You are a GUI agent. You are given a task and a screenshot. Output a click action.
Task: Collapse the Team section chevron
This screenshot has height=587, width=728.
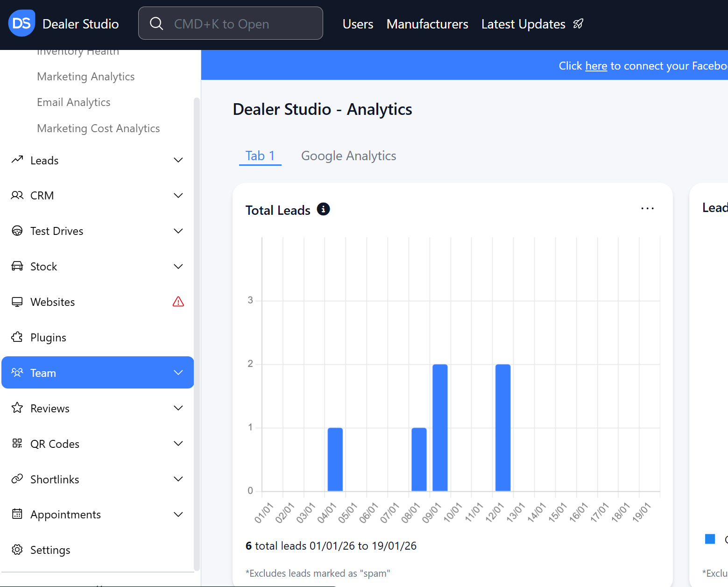pyautogui.click(x=178, y=372)
